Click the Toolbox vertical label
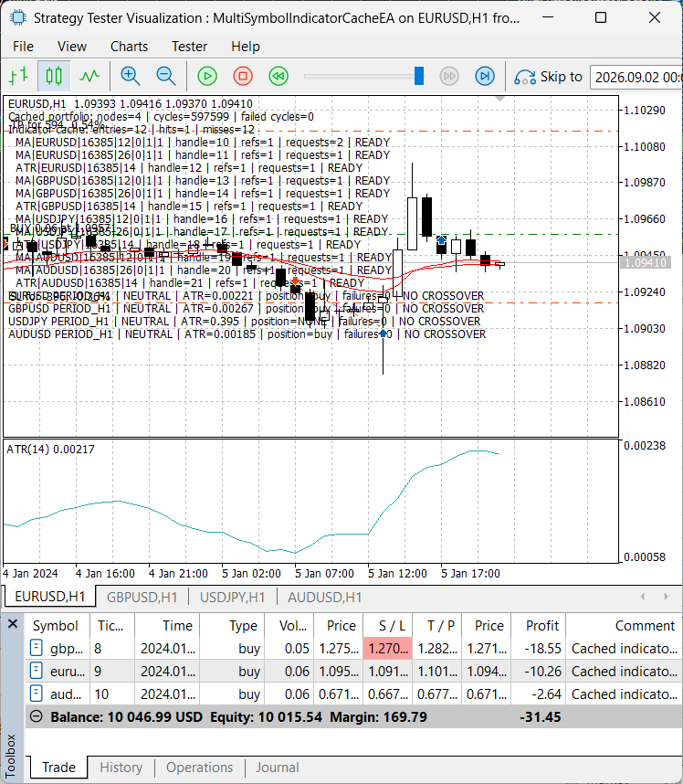 click(11, 755)
